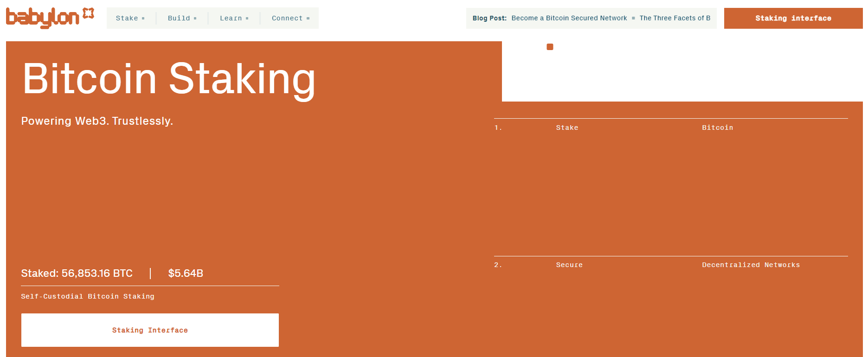Click the top-right Staking interface button

coord(793,18)
